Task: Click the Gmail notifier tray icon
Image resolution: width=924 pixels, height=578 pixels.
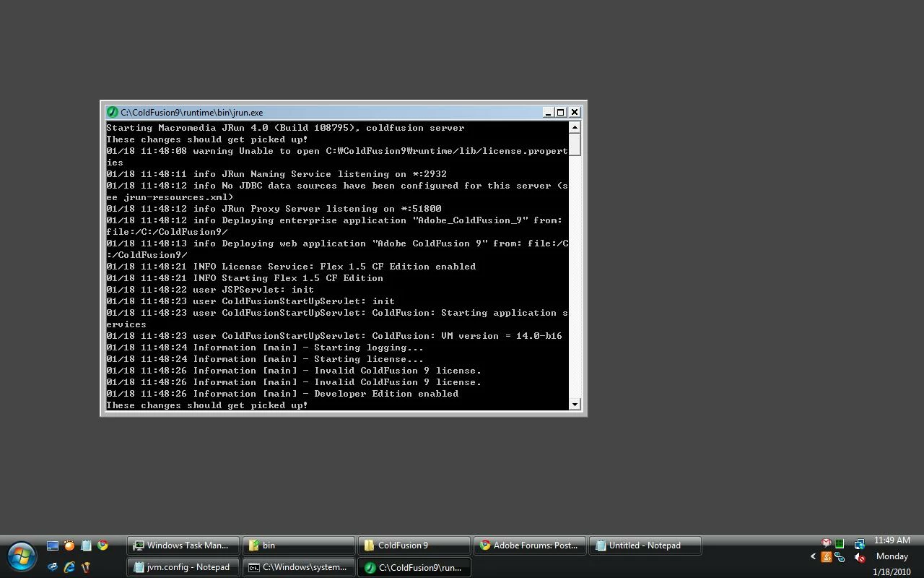Action: tap(826, 543)
